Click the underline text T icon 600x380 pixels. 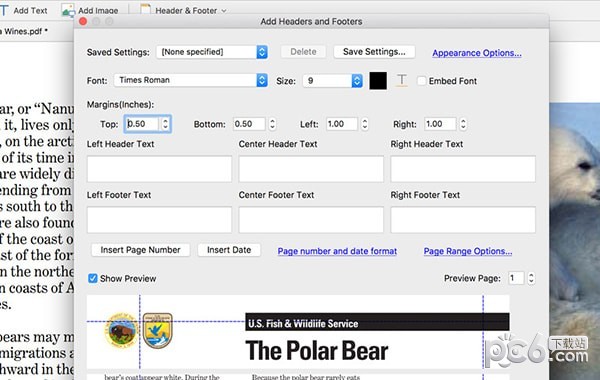click(x=401, y=80)
